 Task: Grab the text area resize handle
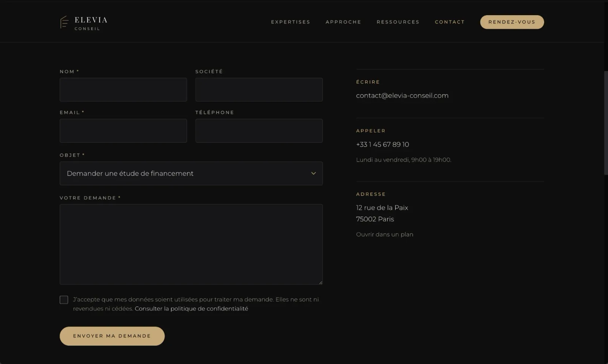[x=321, y=282]
